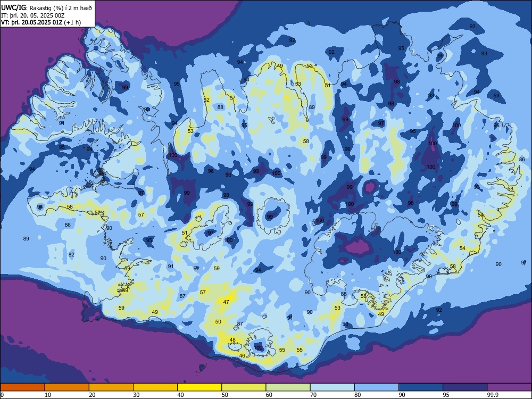
Task: Click the legend scale label 20
Action: (92, 395)
